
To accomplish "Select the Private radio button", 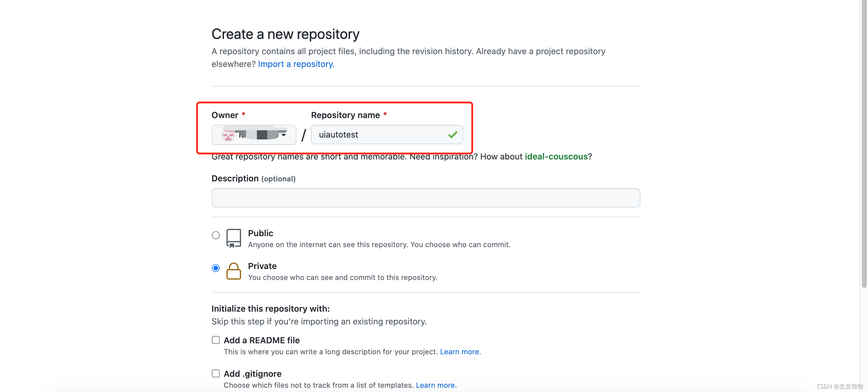I will [216, 268].
